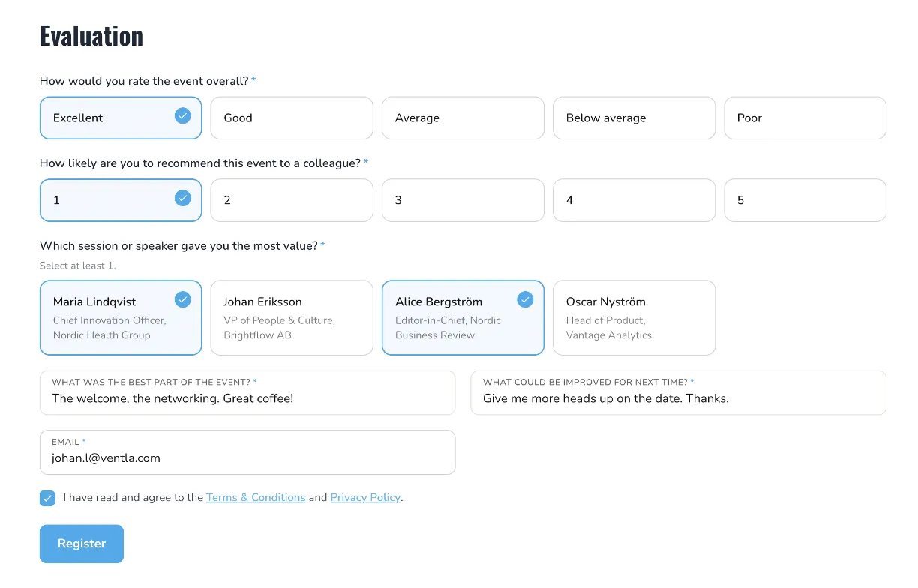Select speaker Oscar Nyström card

(634, 317)
